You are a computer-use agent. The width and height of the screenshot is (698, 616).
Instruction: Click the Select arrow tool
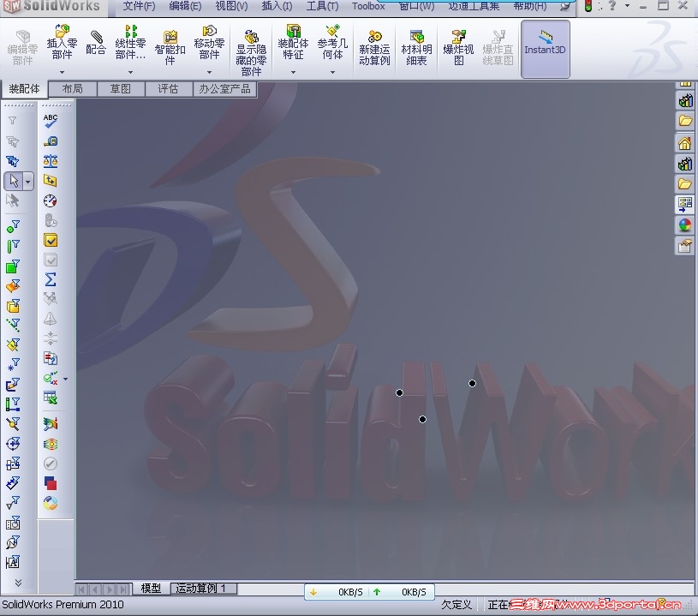point(14,182)
